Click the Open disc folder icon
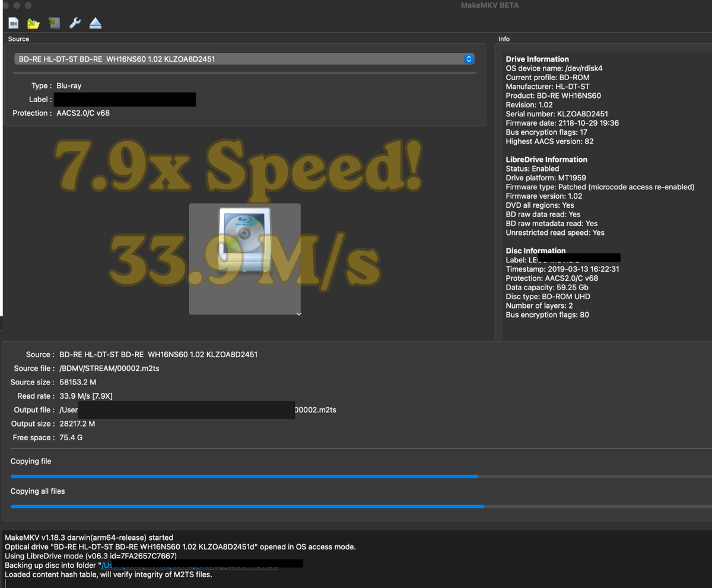Image resolution: width=712 pixels, height=588 pixels. (33, 23)
